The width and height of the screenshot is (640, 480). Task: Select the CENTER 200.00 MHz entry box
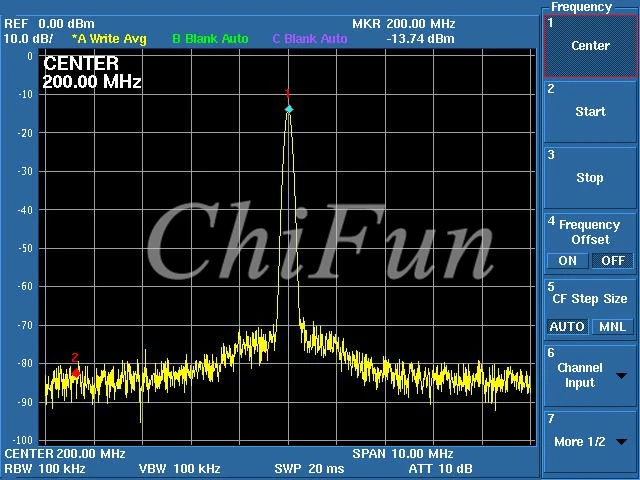[x=92, y=73]
